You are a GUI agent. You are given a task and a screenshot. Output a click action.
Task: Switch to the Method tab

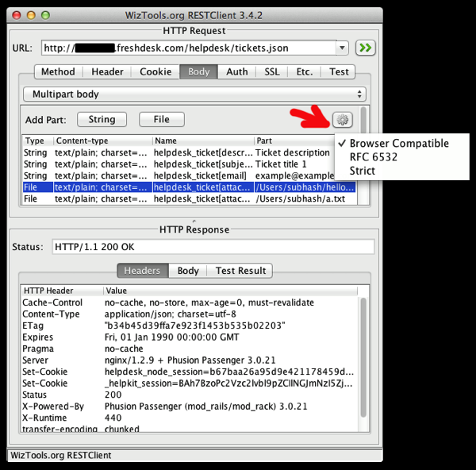point(58,71)
